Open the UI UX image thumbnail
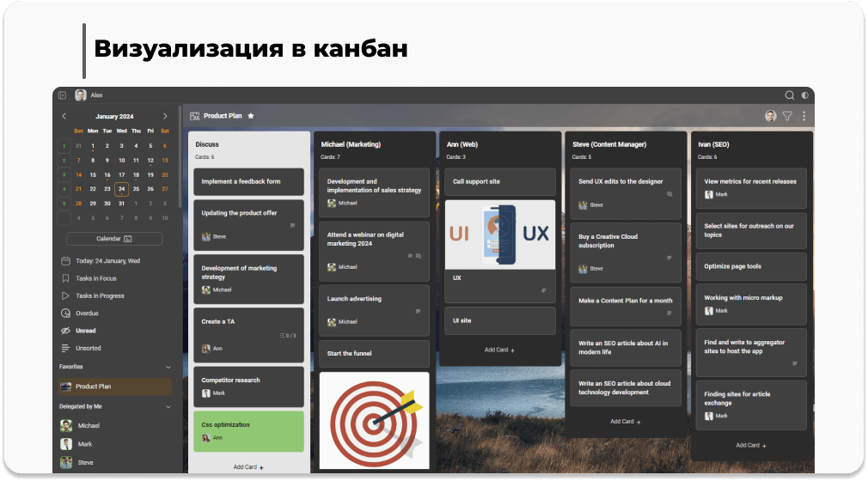 pos(500,234)
